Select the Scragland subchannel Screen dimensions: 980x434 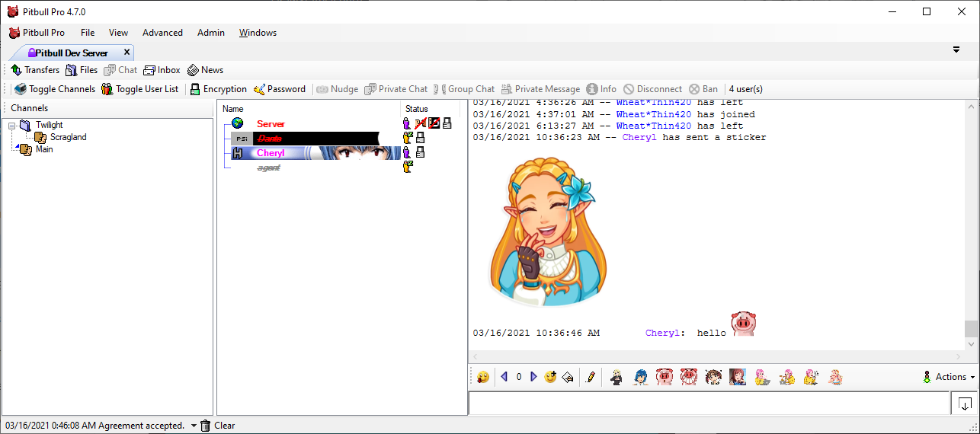click(x=69, y=137)
